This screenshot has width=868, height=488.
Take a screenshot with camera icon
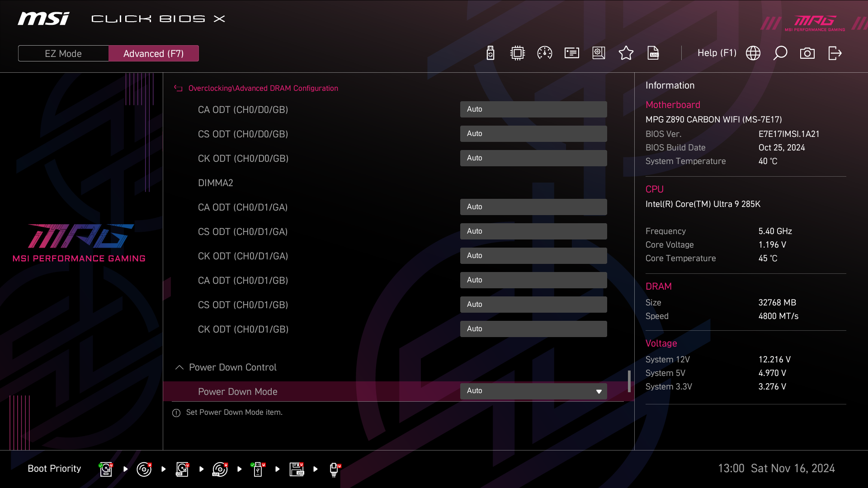pos(807,53)
